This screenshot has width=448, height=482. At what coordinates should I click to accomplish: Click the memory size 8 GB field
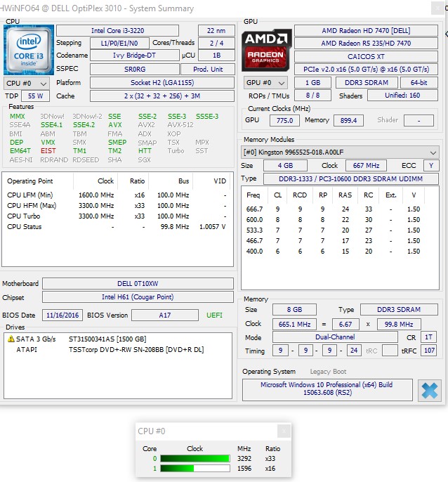click(x=294, y=310)
